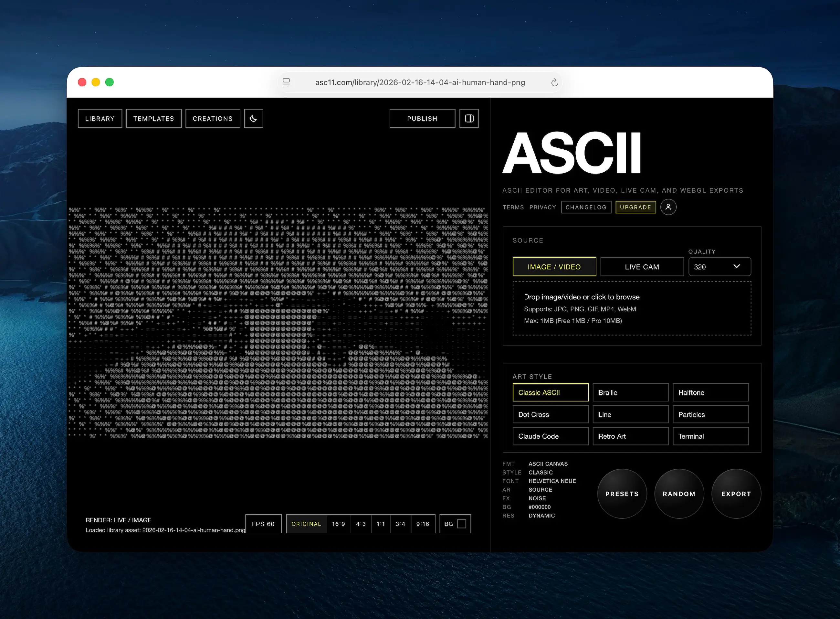Image resolution: width=840 pixels, height=619 pixels.
Task: Select the 16:9 aspect ratio
Action: [x=338, y=524]
